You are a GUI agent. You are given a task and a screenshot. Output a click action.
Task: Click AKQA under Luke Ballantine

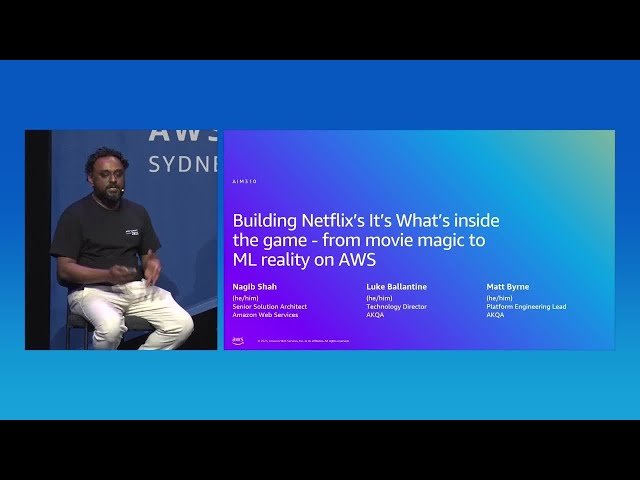pos(376,315)
